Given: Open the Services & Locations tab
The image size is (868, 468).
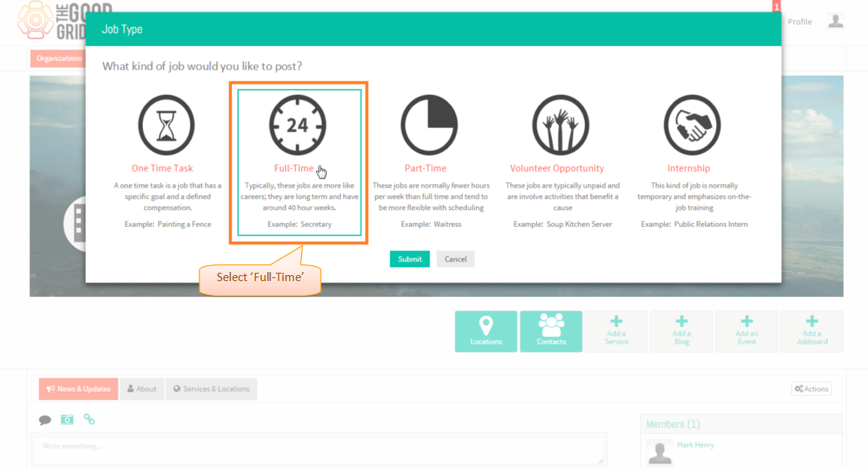Looking at the screenshot, I should pyautogui.click(x=212, y=389).
